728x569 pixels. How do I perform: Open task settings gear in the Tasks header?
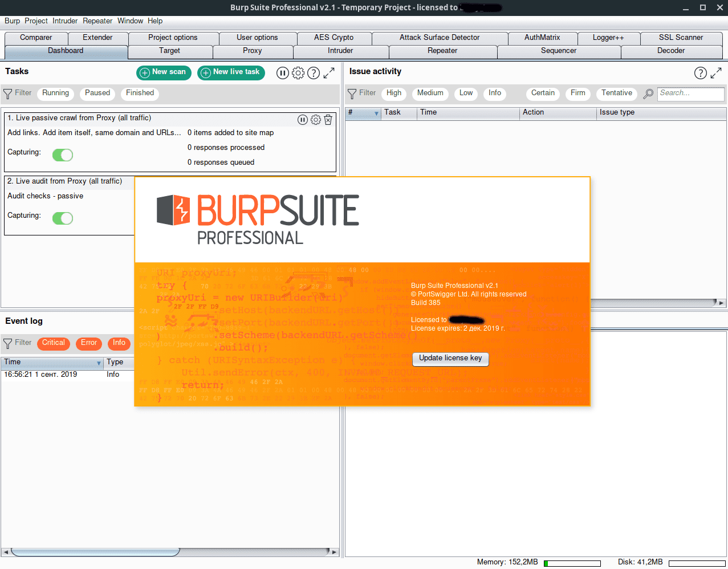[298, 73]
